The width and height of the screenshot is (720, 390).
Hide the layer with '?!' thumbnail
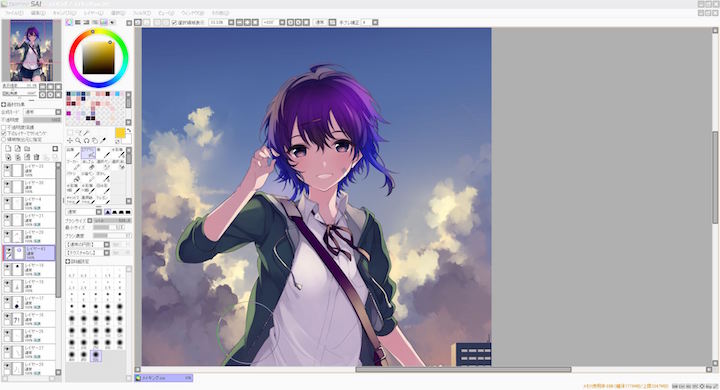click(x=7, y=316)
